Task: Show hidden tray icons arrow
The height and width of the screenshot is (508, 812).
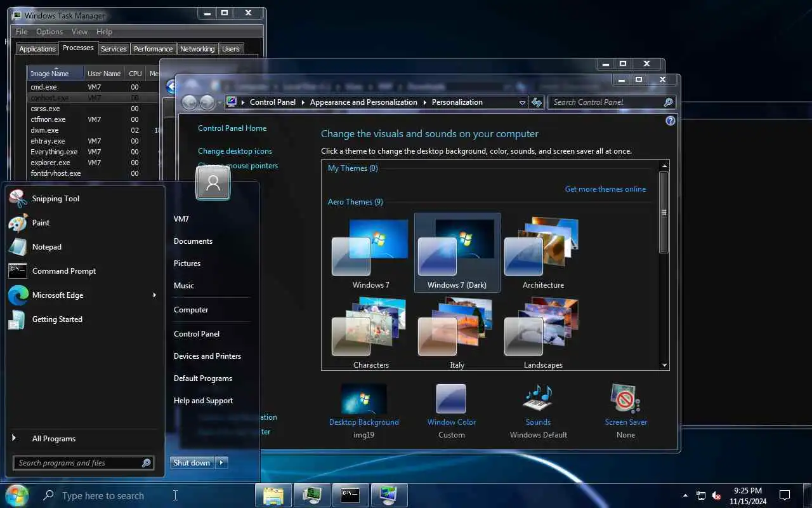Action: 685,495
